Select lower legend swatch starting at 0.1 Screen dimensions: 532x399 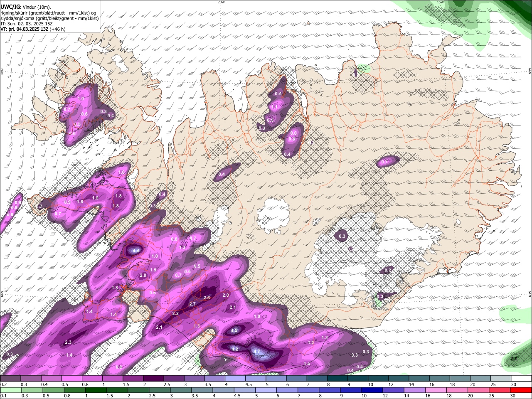11,390
